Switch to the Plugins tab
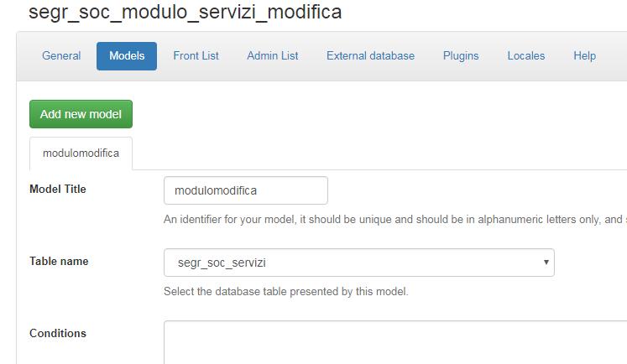The height and width of the screenshot is (364, 627). pos(461,56)
